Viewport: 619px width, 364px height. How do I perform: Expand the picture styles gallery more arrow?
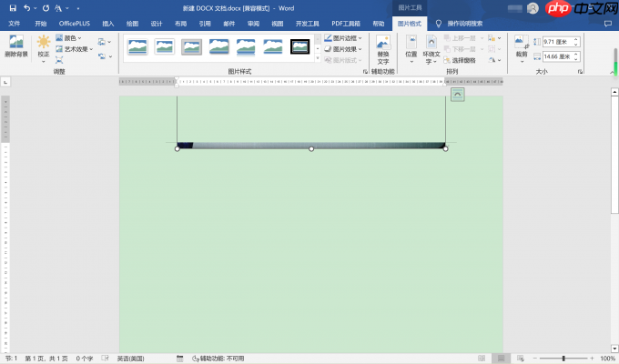[318, 58]
